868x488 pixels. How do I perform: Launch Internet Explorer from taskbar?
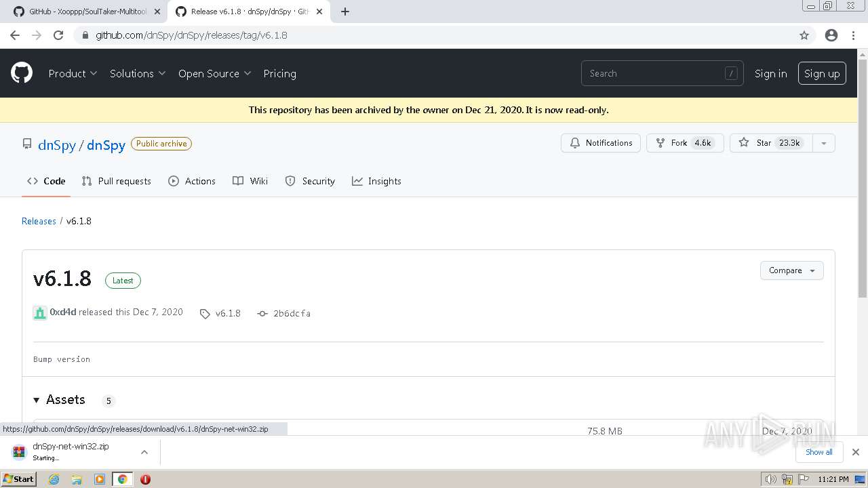54,479
